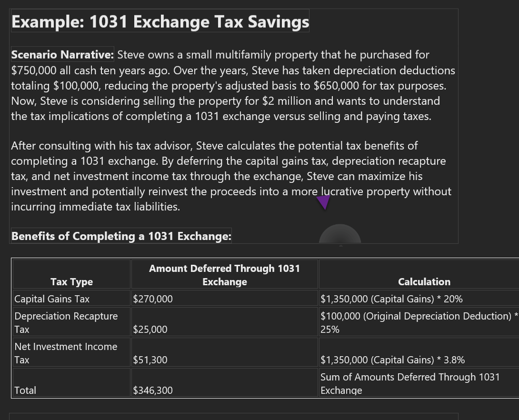Select the "Benefits of Completing a 1031 Exchange:" subheading
The image size is (519, 420).
[121, 236]
